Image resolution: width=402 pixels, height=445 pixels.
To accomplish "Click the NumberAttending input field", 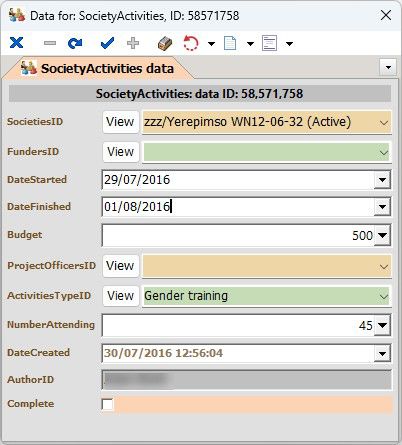I will 238,325.
